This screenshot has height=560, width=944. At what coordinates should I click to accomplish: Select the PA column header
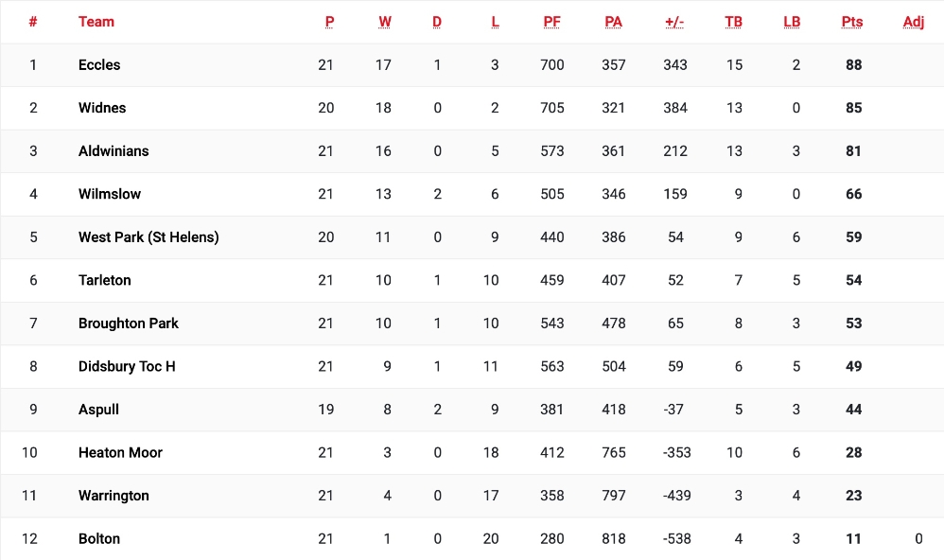(x=613, y=22)
